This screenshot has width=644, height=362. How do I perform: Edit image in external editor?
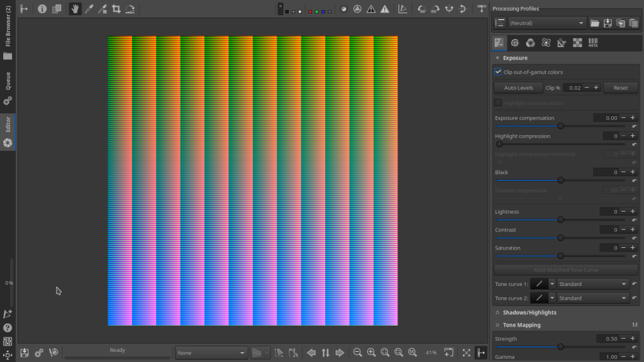pos(53,353)
